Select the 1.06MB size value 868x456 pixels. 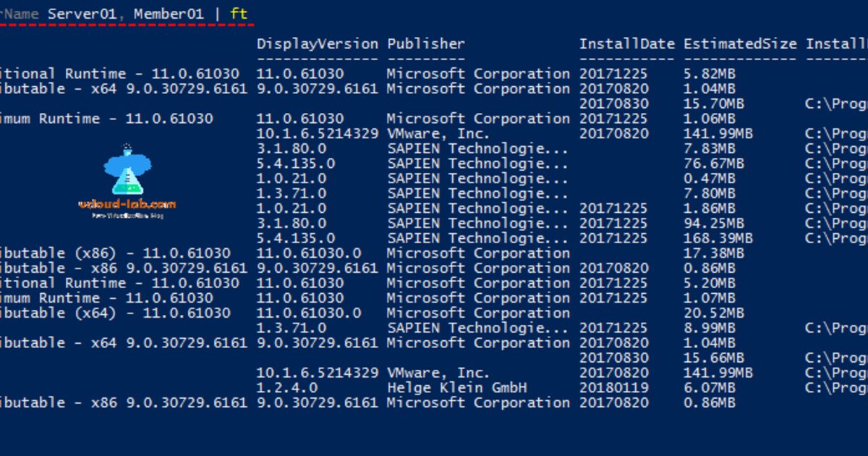point(709,119)
